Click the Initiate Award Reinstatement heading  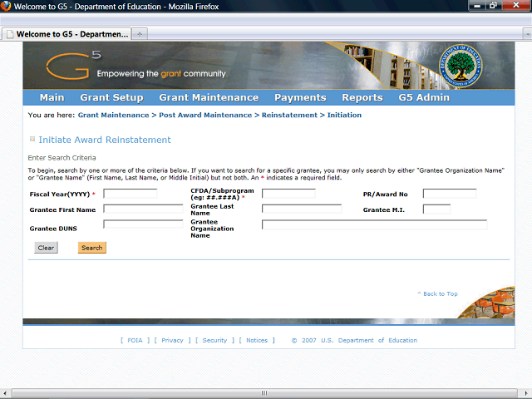tap(105, 140)
